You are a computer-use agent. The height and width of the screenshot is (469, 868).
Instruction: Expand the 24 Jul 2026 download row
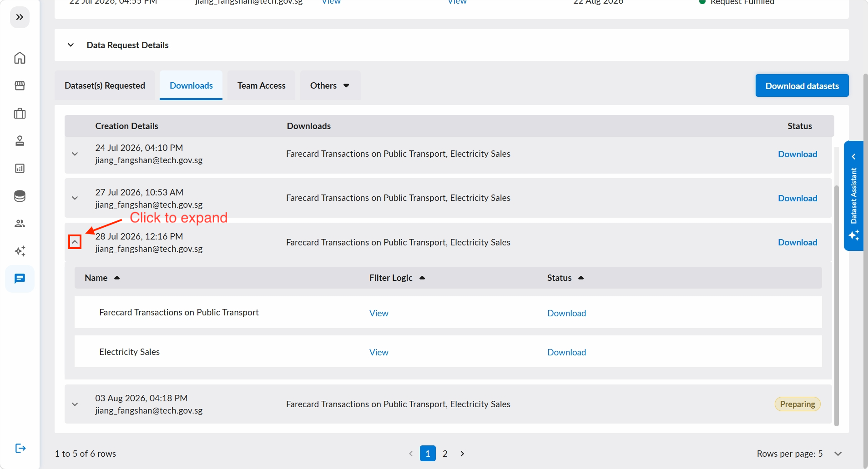(x=75, y=154)
